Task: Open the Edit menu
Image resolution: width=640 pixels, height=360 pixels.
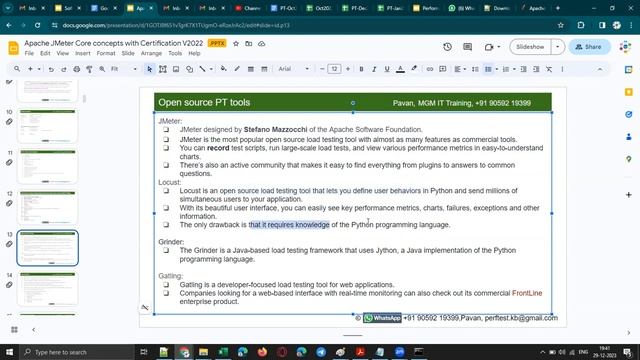Action: (45, 53)
